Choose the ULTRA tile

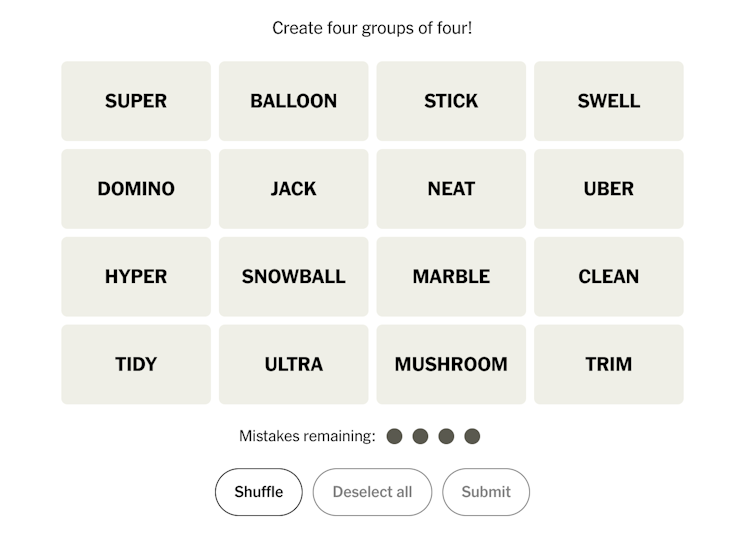(x=293, y=364)
